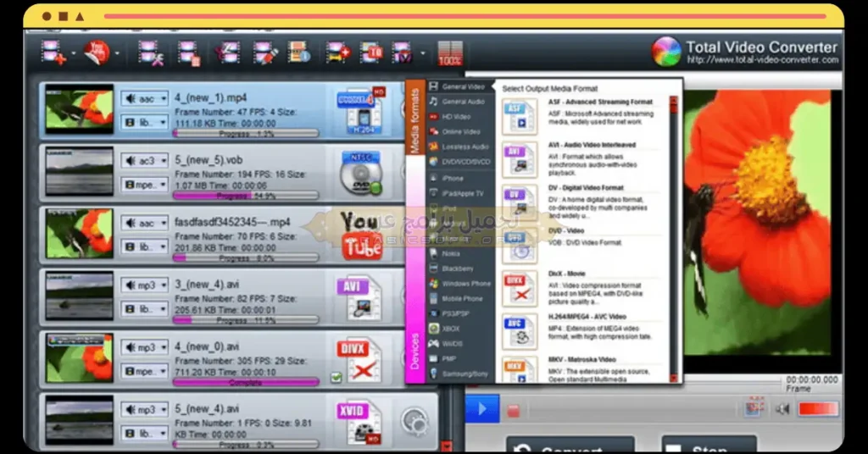Open the mp3 audio dropdown for 5_(new_4).avi
Viewport: 868px width, 454px height.
pos(144,410)
